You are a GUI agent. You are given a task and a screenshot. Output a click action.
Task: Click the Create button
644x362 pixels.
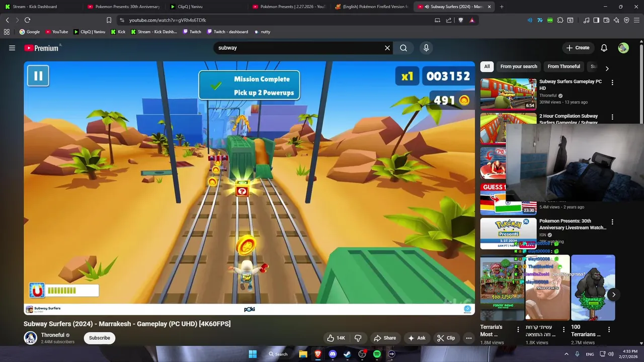pos(578,48)
